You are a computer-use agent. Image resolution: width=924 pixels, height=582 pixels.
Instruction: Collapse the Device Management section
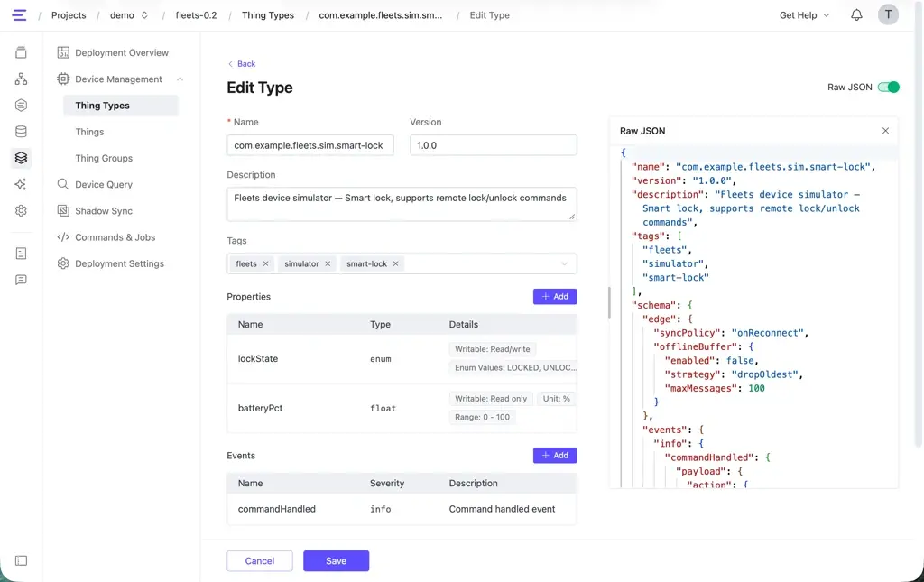180,79
